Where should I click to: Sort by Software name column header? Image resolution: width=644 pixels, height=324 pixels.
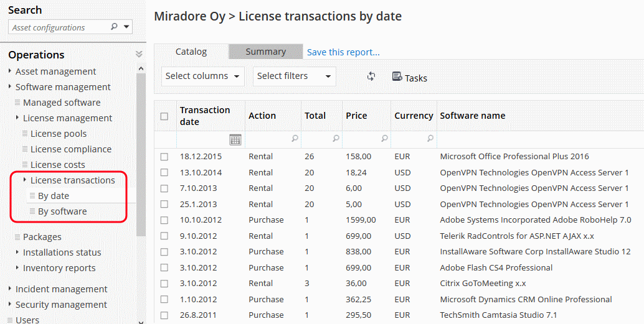pos(473,116)
